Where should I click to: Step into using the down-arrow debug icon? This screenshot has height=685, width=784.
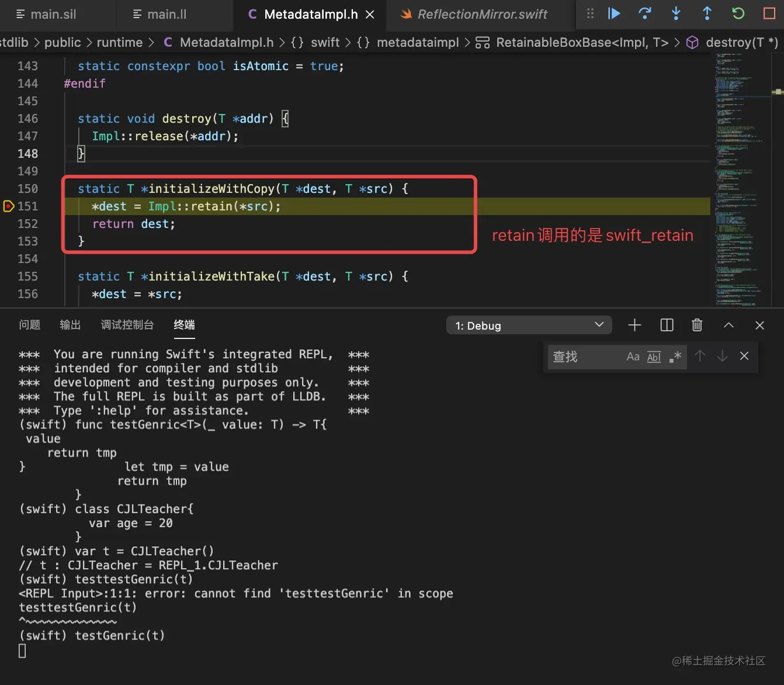676,13
